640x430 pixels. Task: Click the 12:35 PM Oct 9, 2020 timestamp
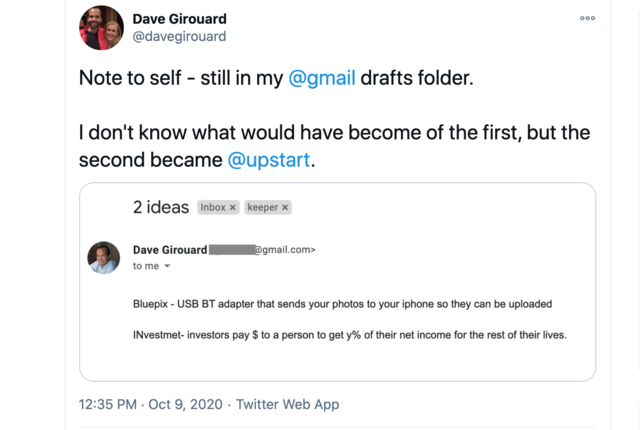(x=148, y=404)
